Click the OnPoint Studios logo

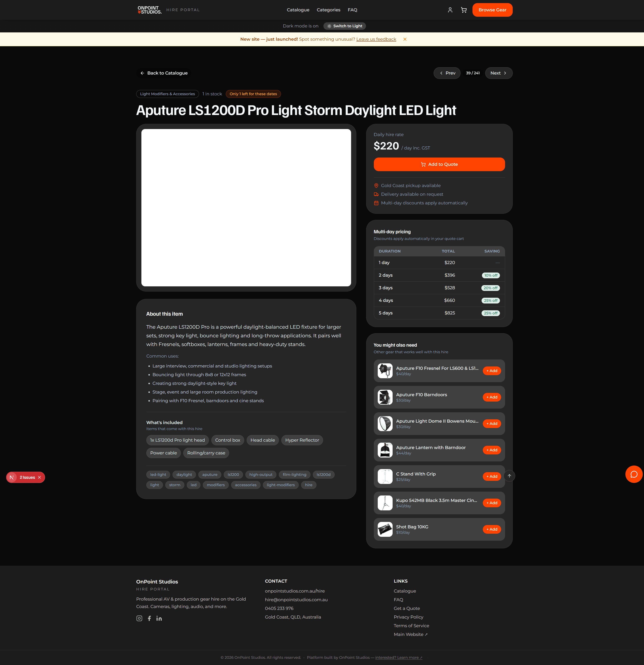150,10
